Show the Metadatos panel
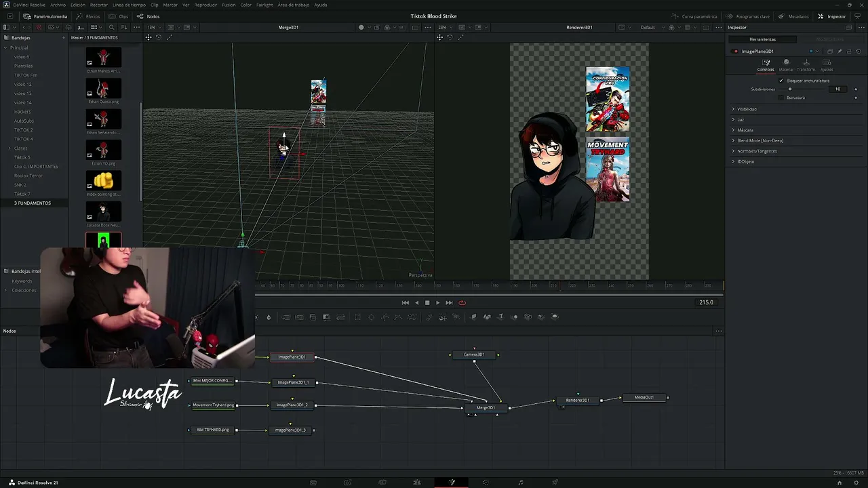The height and width of the screenshot is (488, 868). [793, 16]
